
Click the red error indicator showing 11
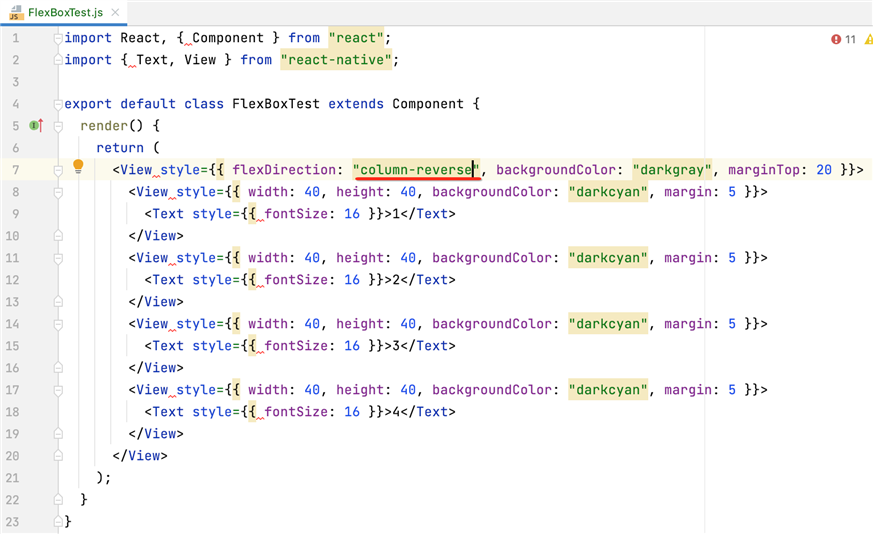[x=843, y=39]
